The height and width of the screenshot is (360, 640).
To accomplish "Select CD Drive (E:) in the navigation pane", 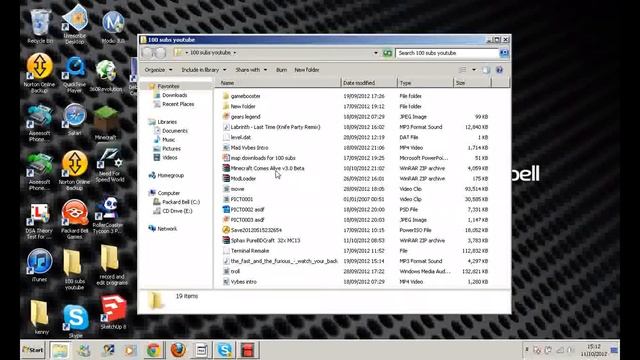I will pyautogui.click(x=177, y=211).
